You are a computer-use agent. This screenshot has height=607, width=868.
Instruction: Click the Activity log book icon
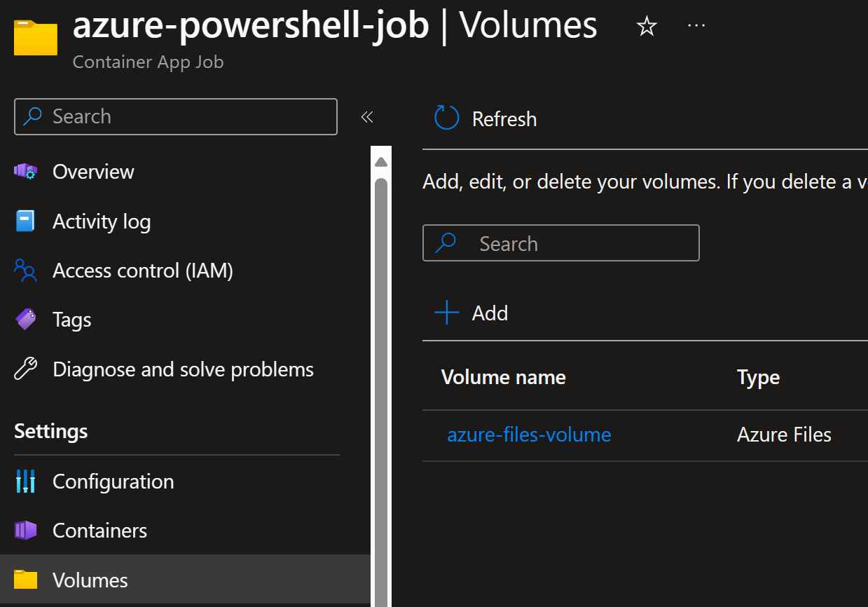coord(25,221)
